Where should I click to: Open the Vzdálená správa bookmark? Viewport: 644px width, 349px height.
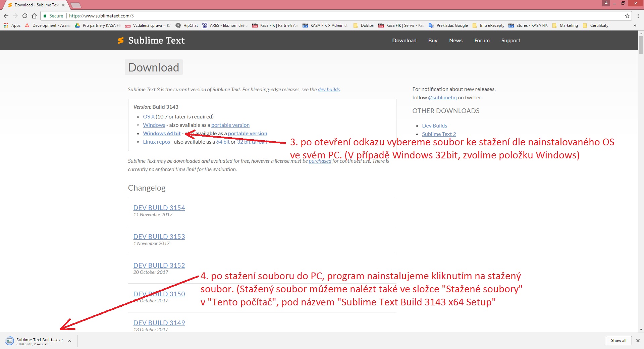tap(148, 26)
